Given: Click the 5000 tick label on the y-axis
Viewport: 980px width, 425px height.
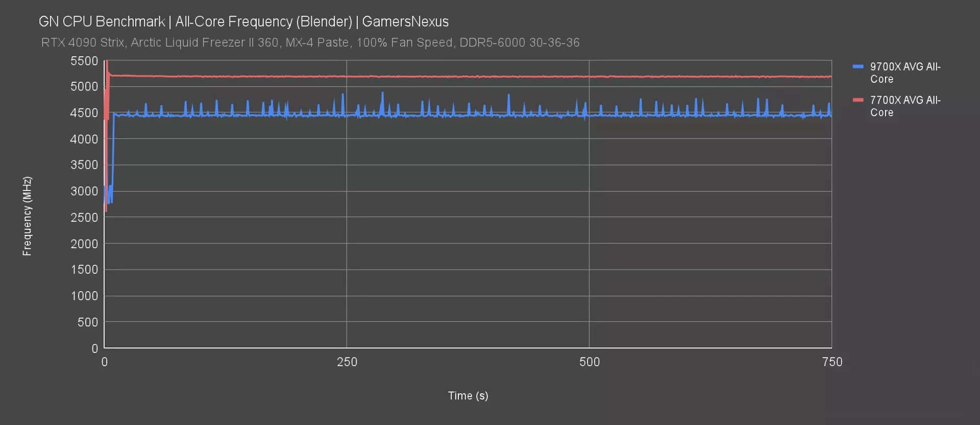Looking at the screenshot, I should point(84,86).
